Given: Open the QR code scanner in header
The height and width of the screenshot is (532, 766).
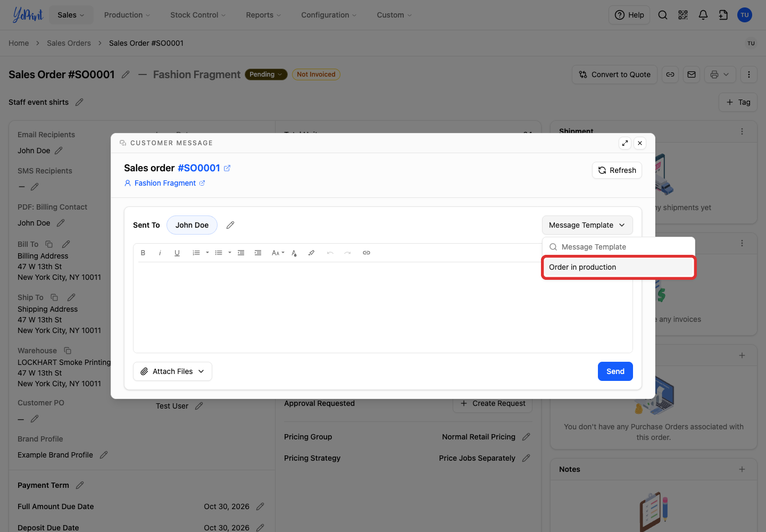Looking at the screenshot, I should pyautogui.click(x=683, y=15).
